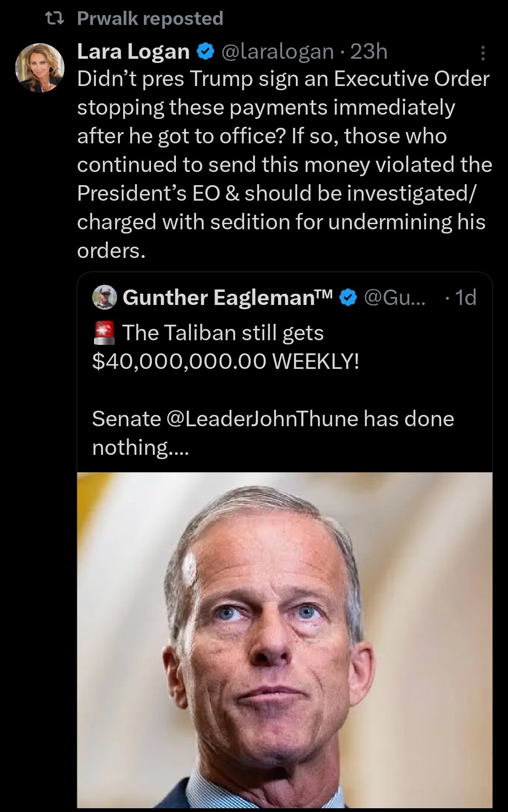508x812 pixels.
Task: Open the @laralogan handle
Action: coord(278,52)
